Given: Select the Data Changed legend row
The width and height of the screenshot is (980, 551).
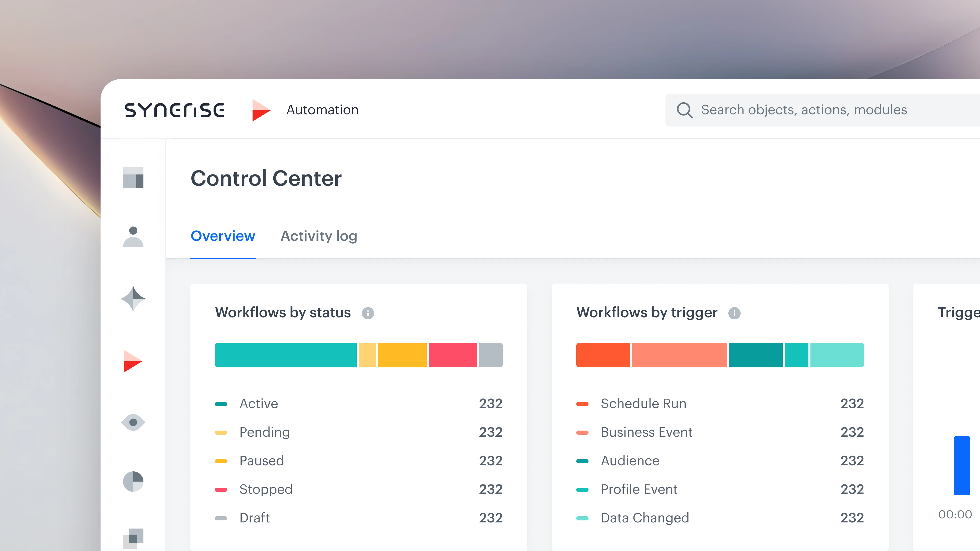Looking at the screenshot, I should point(720,518).
